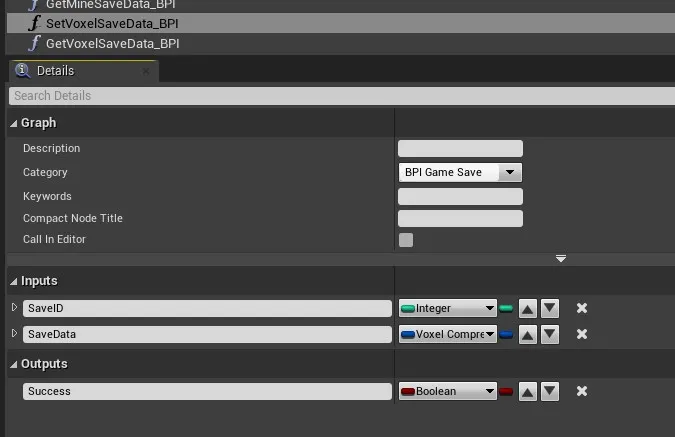Move SaveData input up
The height and width of the screenshot is (437, 675).
pyautogui.click(x=528, y=334)
